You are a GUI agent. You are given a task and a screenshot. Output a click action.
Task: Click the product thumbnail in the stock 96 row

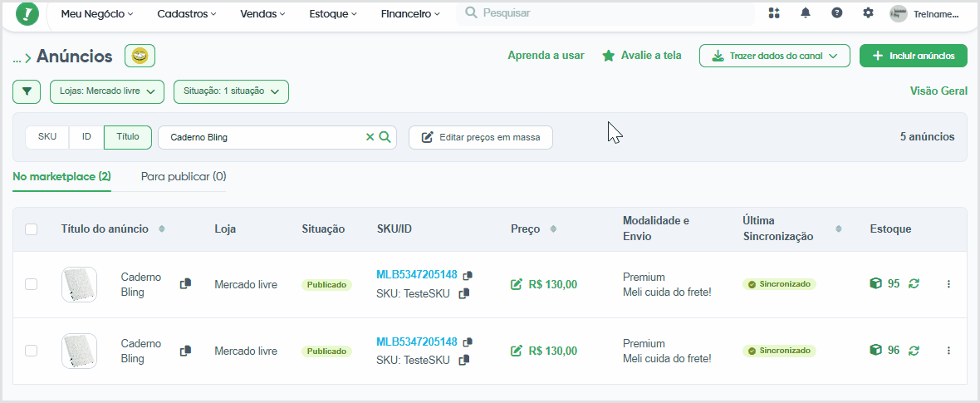click(x=80, y=351)
